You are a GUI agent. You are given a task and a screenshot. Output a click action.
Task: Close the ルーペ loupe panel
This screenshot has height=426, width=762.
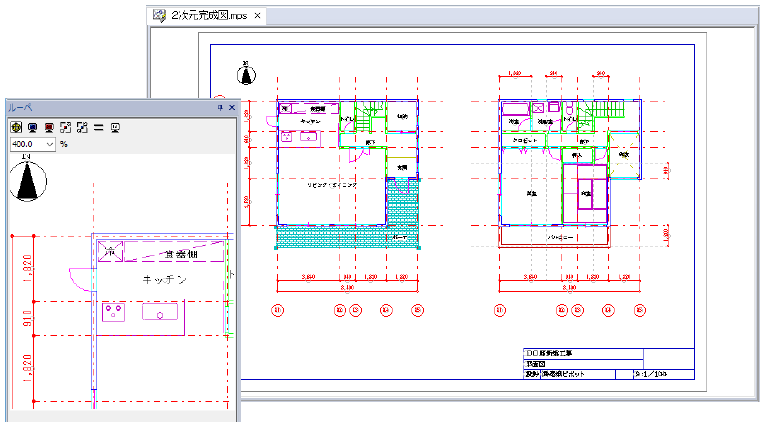pyautogui.click(x=231, y=107)
